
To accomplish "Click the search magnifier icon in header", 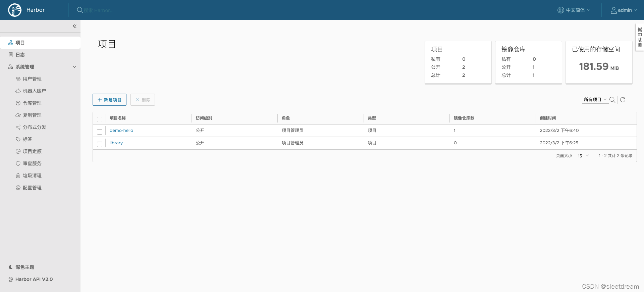I will 80,10.
